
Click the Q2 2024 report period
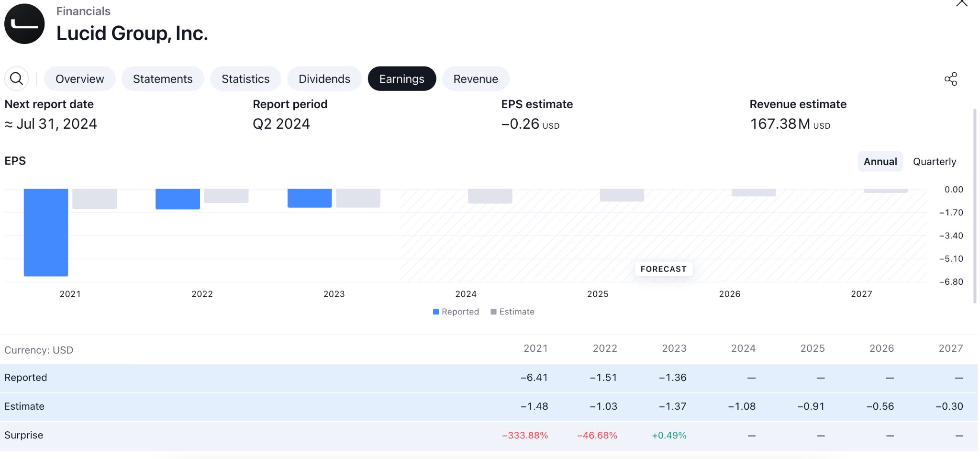pos(281,124)
